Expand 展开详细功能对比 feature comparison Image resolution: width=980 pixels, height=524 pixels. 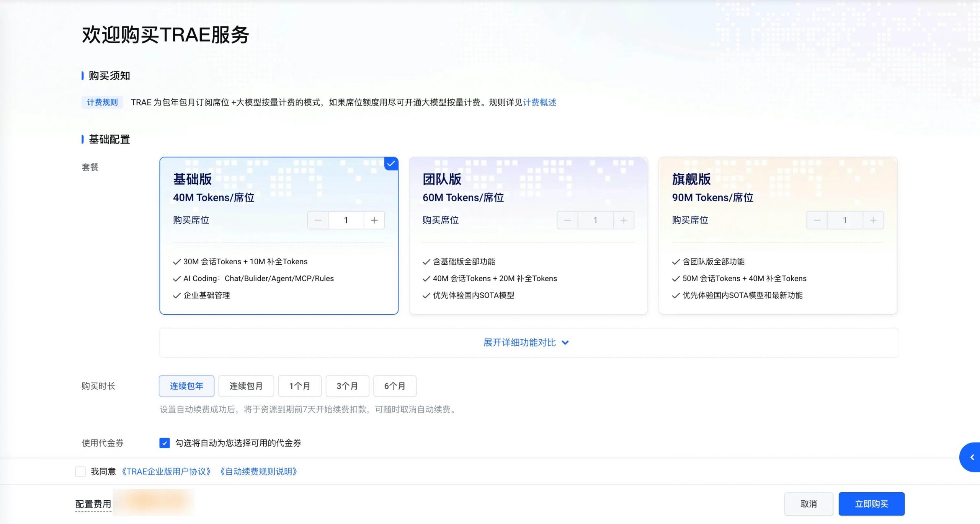(528, 343)
